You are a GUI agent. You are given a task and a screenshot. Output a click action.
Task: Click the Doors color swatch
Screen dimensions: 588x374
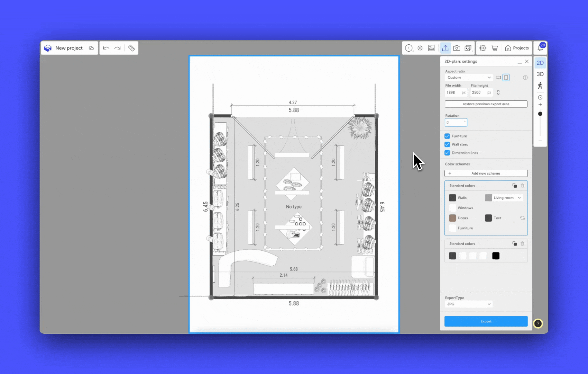tap(452, 218)
